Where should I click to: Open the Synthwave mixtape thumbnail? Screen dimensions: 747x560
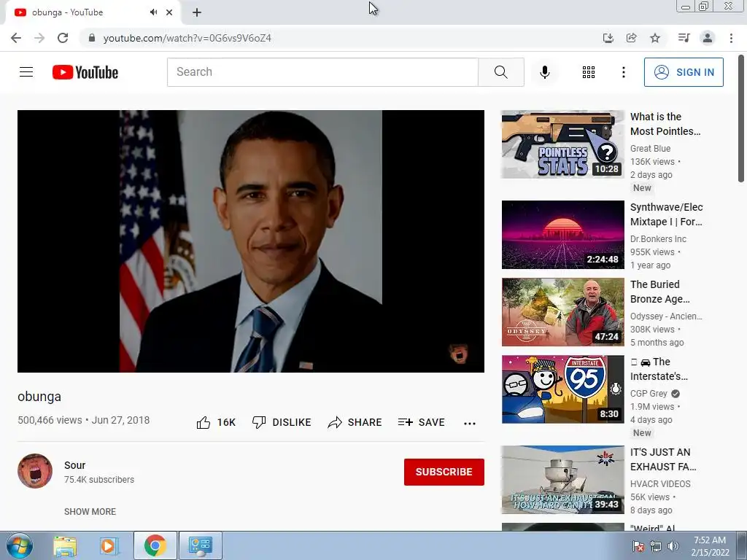(x=562, y=235)
